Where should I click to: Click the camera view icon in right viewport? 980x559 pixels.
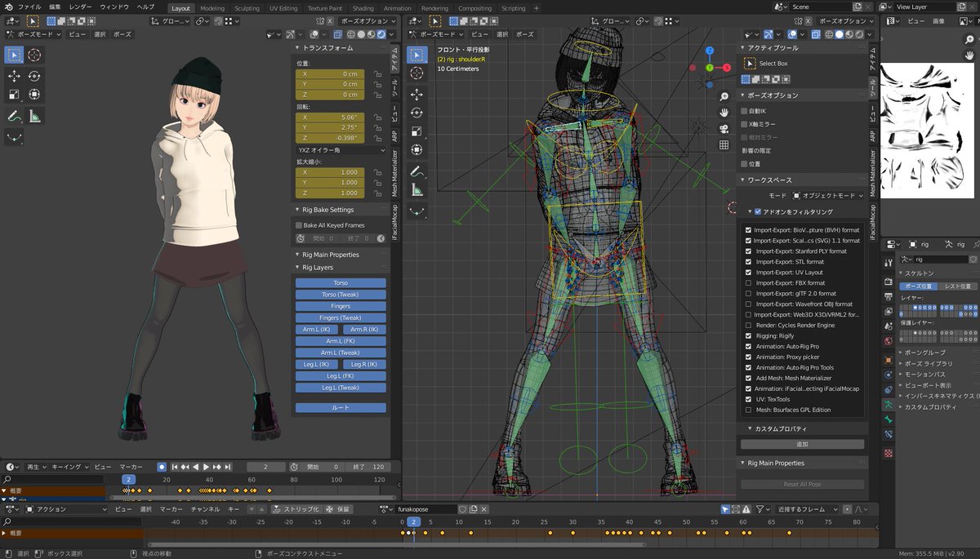click(x=724, y=129)
